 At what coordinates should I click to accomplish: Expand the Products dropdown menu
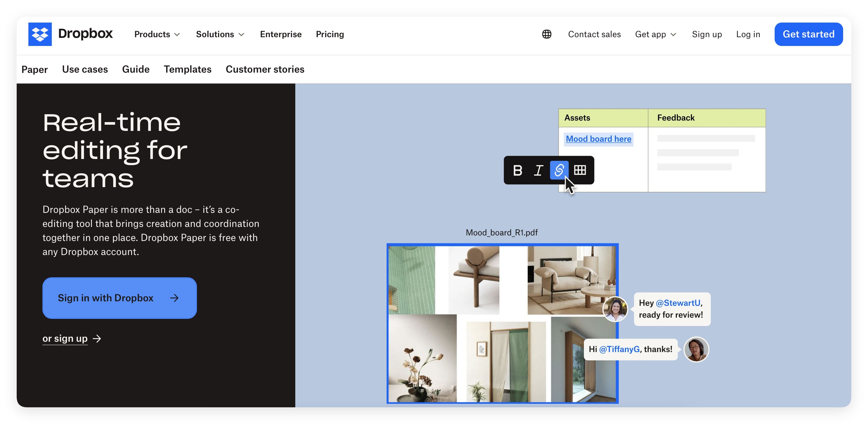[157, 34]
